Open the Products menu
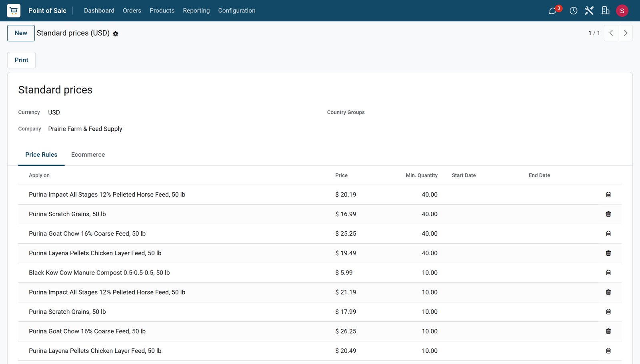 point(162,11)
